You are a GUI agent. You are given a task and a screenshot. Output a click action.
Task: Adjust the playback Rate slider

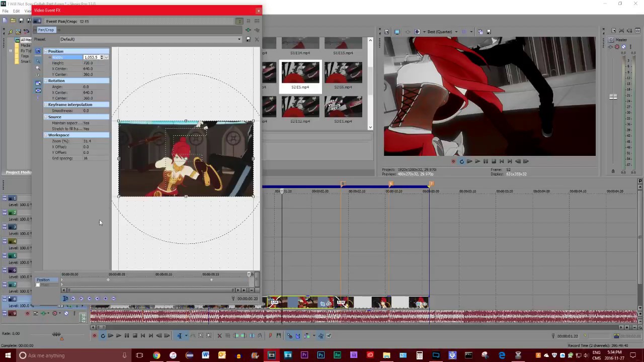(x=56, y=334)
